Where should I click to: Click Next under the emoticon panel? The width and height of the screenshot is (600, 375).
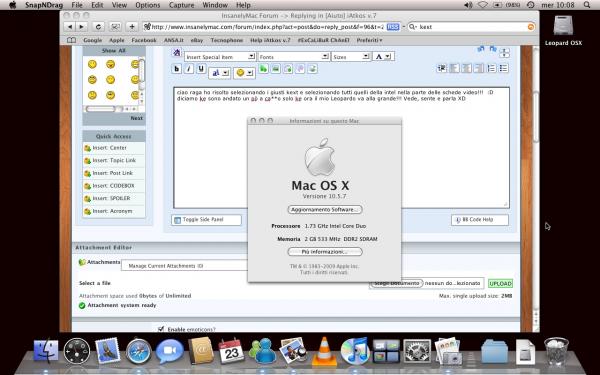pos(137,118)
